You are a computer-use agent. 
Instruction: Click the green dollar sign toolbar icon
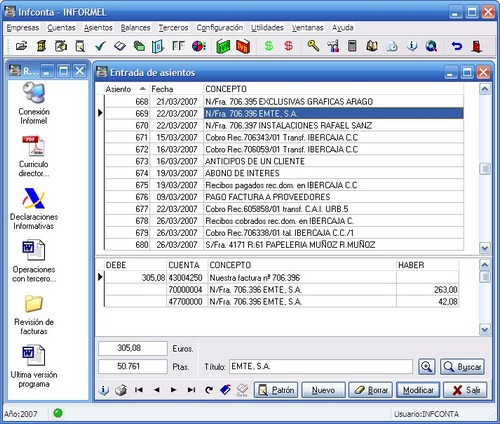point(269,46)
